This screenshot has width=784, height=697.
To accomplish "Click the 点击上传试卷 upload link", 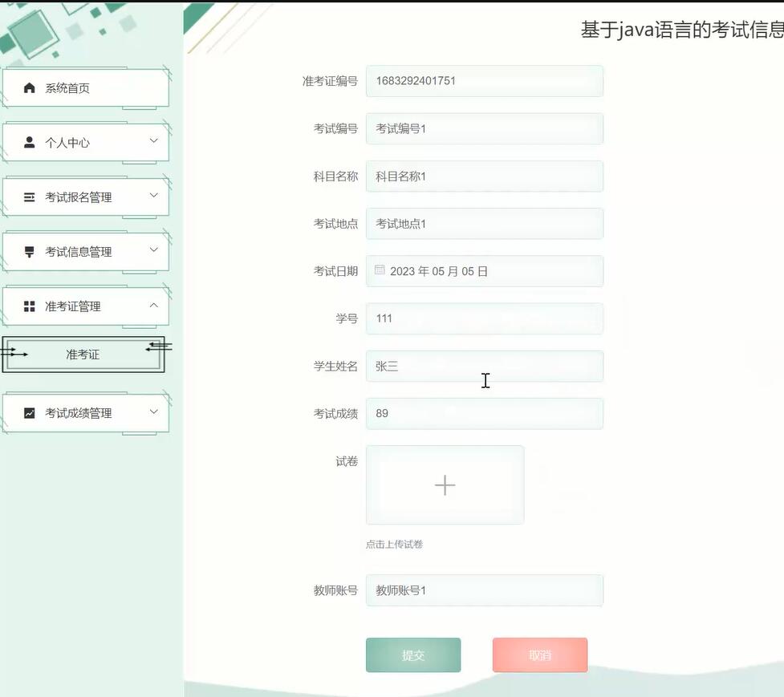I will click(394, 544).
